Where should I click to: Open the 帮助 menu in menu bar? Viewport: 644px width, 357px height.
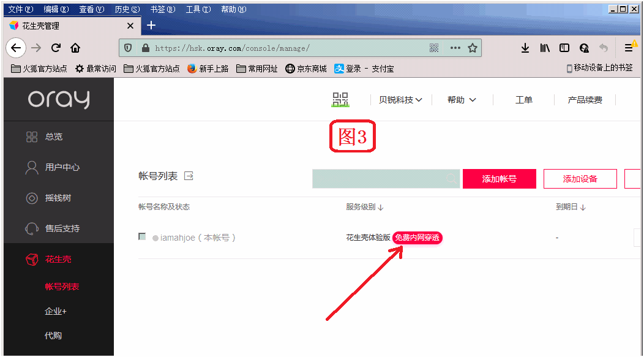tap(234, 9)
